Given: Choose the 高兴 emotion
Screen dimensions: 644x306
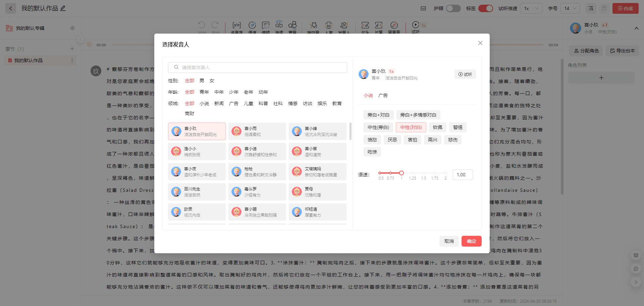Looking at the screenshot, I should (433, 140).
